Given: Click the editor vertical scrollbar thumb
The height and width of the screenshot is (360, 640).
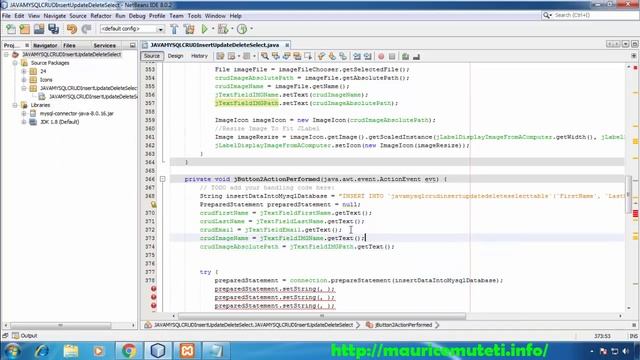Looking at the screenshot, I should (628, 194).
